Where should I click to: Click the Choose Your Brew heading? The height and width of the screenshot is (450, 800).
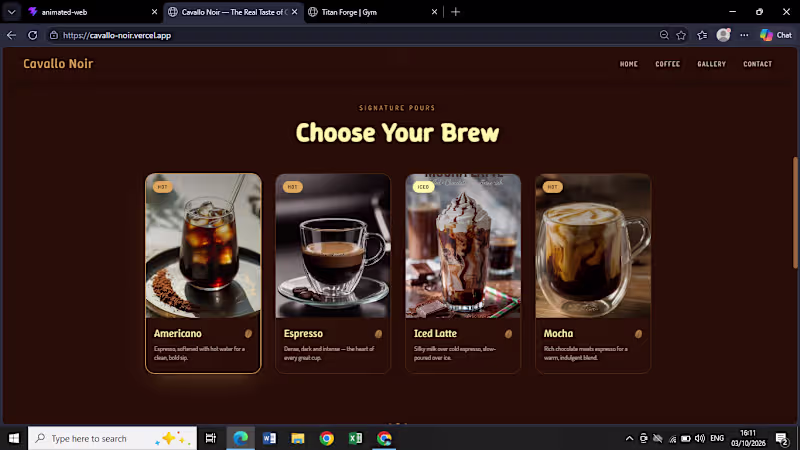397,133
